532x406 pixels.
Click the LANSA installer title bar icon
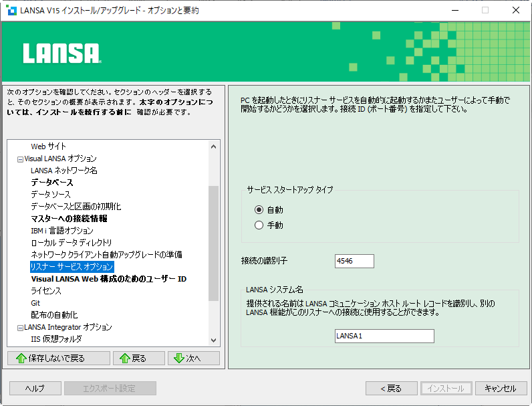[11, 10]
